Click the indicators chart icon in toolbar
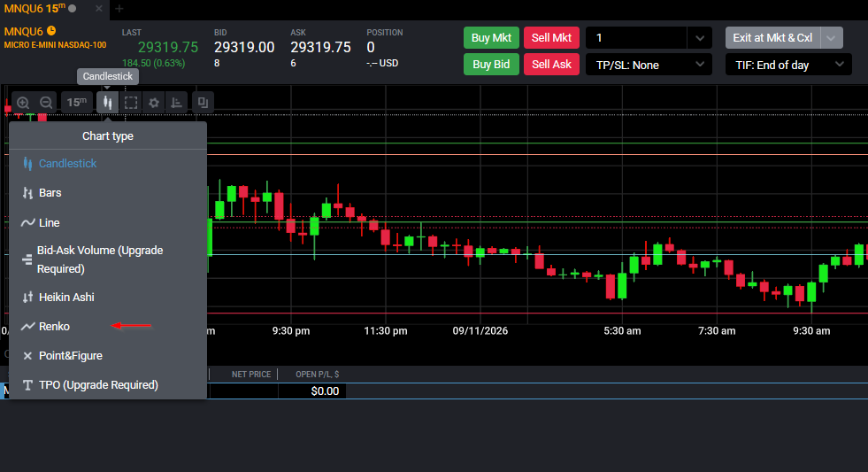This screenshot has height=472, width=868. [176, 103]
